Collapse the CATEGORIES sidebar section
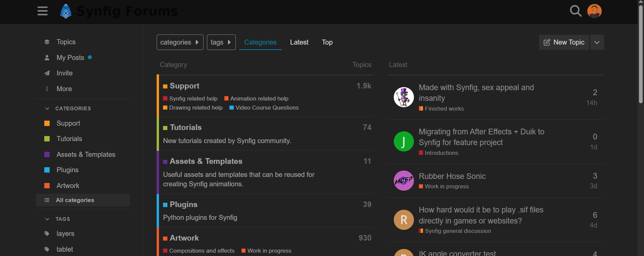Screen dimensions: 644x256 pyautogui.click(x=47, y=109)
